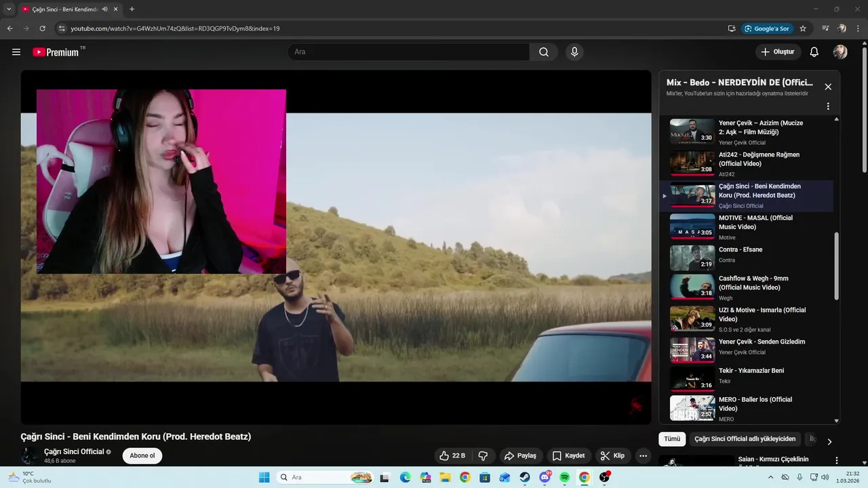Share the video with Paylaş
Image resolution: width=868 pixels, height=488 pixels.
click(x=520, y=455)
